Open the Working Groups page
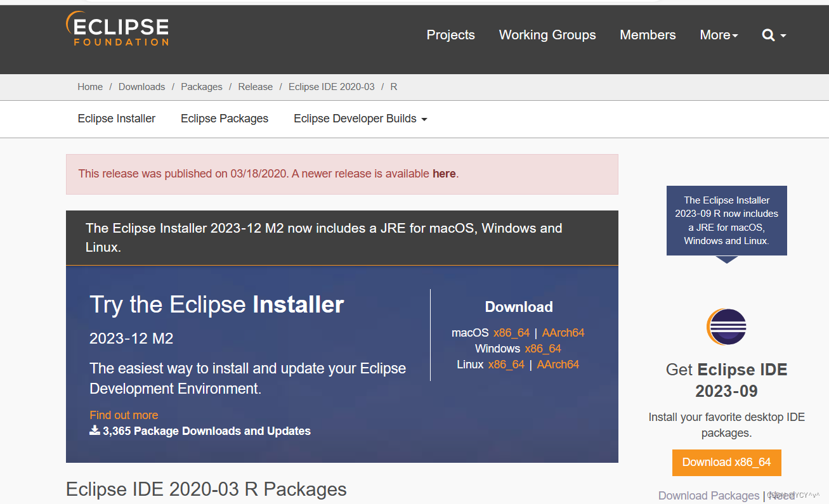Screen dimensions: 829x504 click(x=547, y=35)
